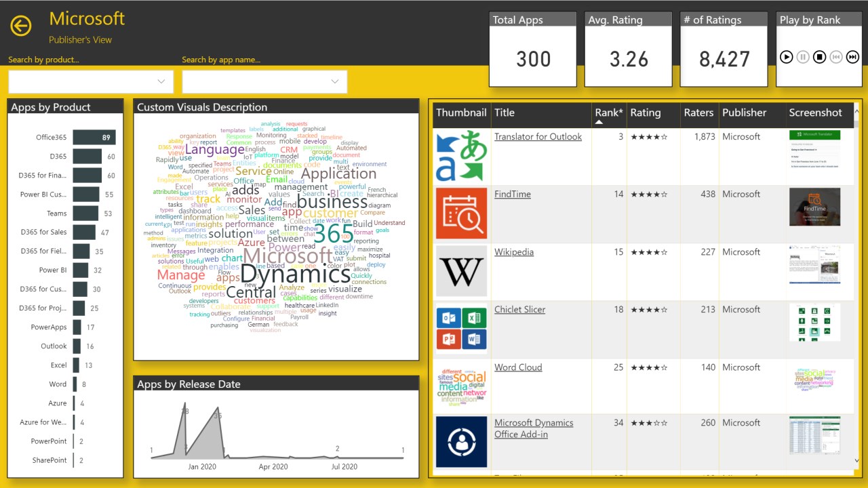Select the Teams bar in Apps by Product
This screenshot has height=488, width=868.
pos(85,213)
